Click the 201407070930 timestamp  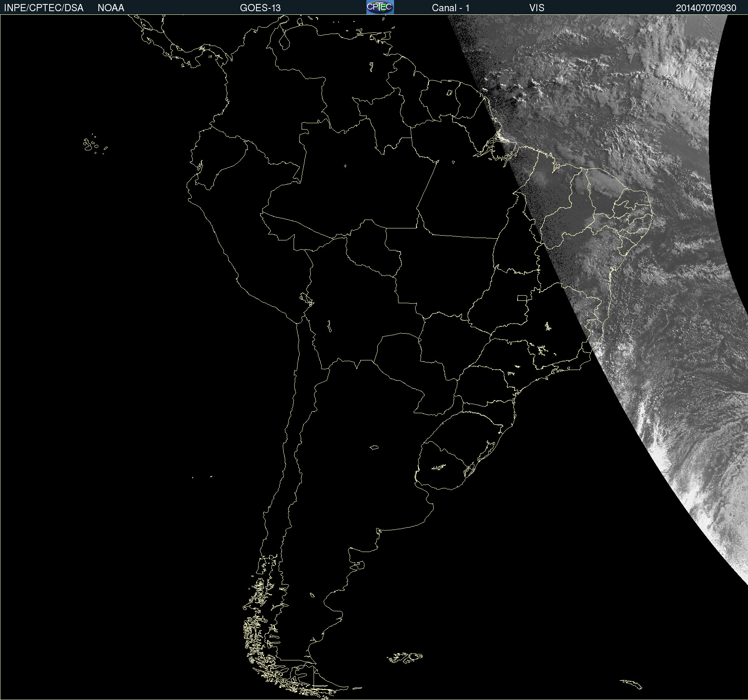(x=706, y=8)
